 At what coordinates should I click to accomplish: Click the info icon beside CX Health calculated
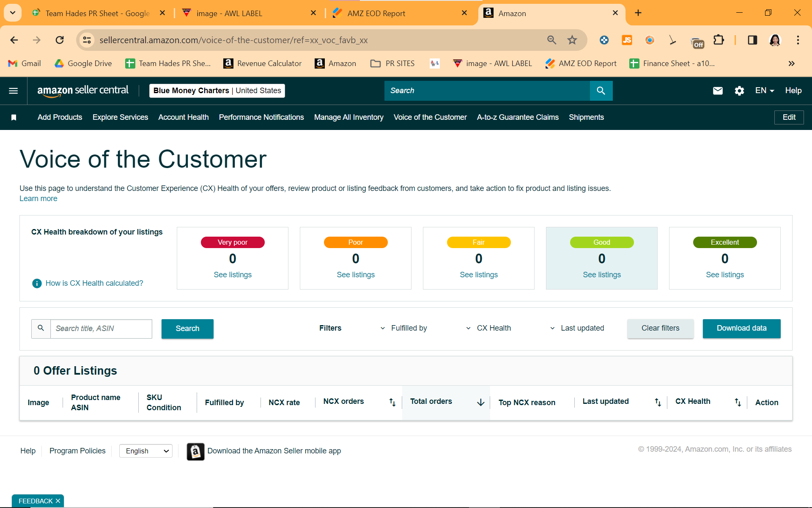37,283
